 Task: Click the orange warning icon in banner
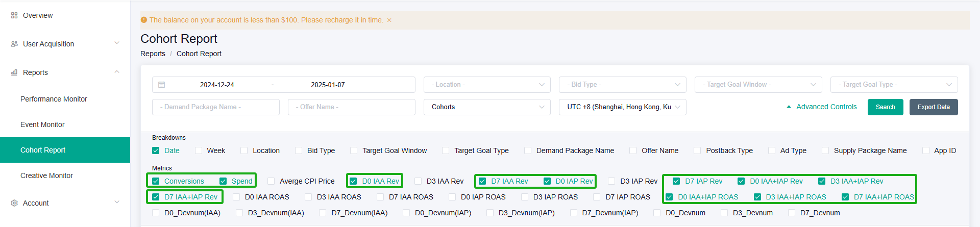coord(144,20)
